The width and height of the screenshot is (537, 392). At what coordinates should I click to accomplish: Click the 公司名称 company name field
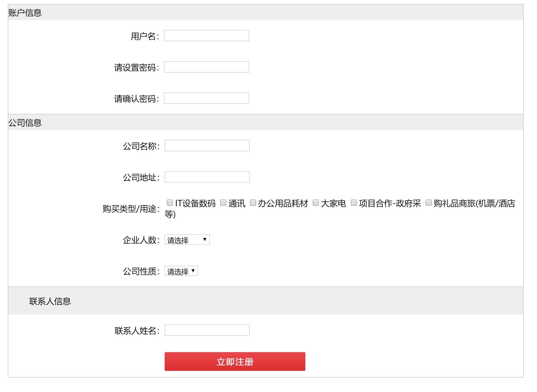pos(207,146)
